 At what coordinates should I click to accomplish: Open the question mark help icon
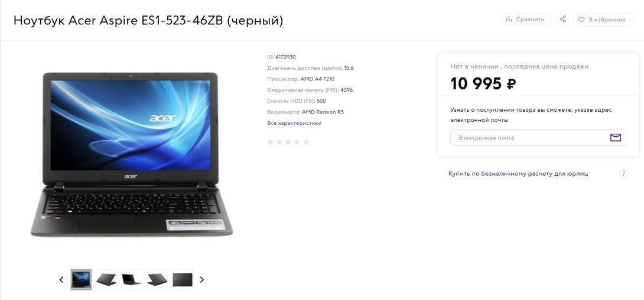click(x=623, y=173)
